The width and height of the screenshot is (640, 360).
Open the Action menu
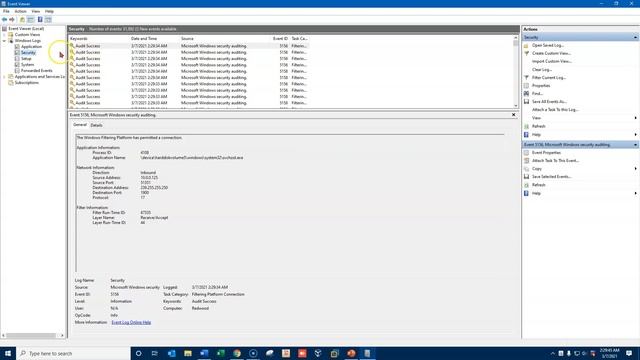coord(20,11)
